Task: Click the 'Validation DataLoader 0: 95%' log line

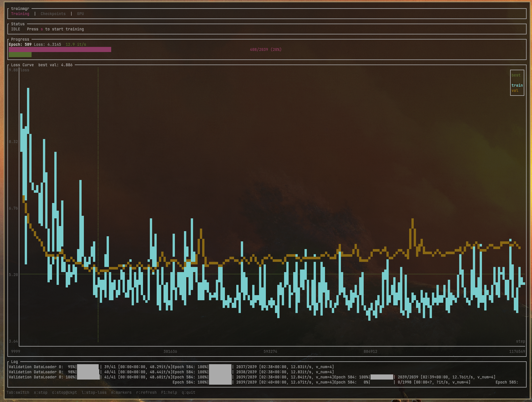Action: point(42,367)
